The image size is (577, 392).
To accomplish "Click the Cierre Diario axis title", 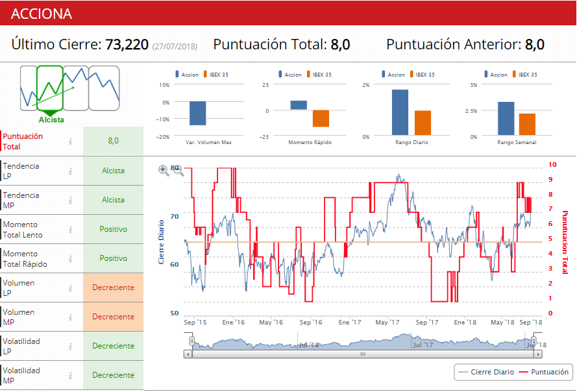I will point(161,242).
